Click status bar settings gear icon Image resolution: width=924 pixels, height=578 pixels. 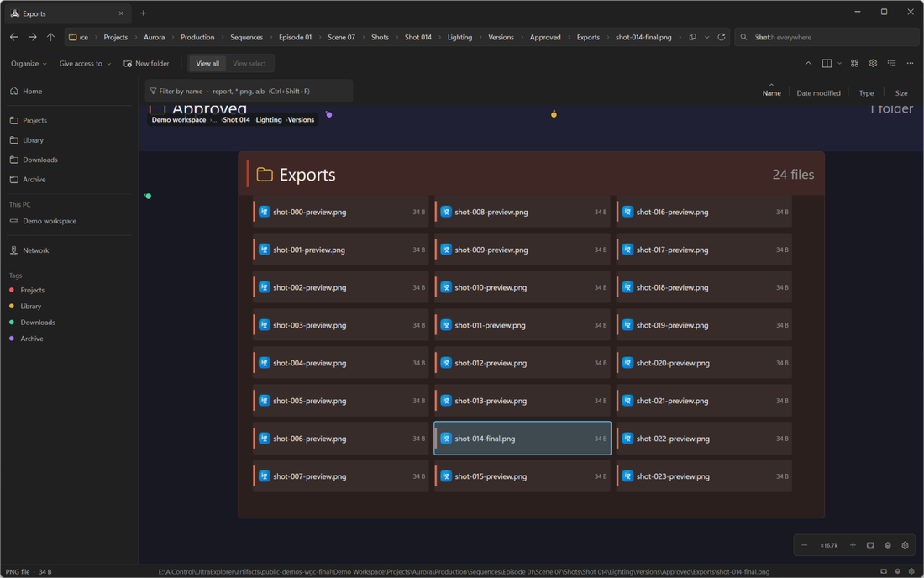point(911,571)
